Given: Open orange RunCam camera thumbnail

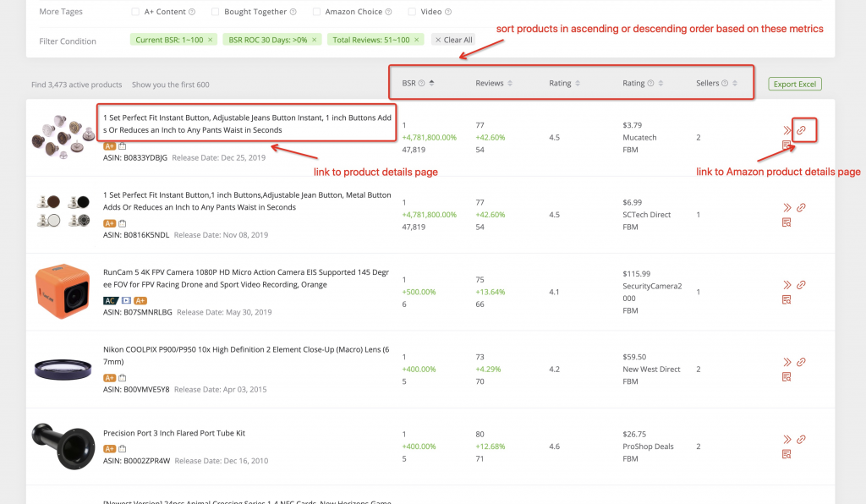Looking at the screenshot, I should (63, 292).
